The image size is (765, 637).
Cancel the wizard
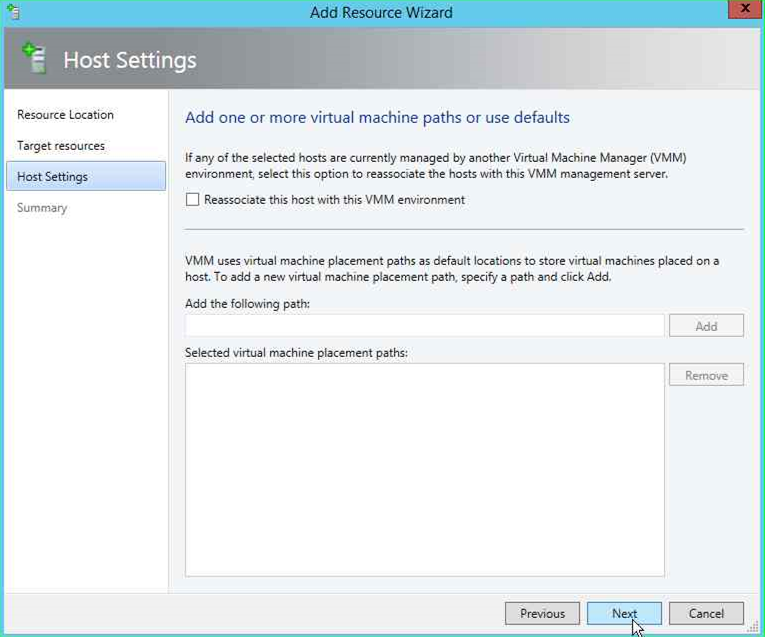click(706, 614)
